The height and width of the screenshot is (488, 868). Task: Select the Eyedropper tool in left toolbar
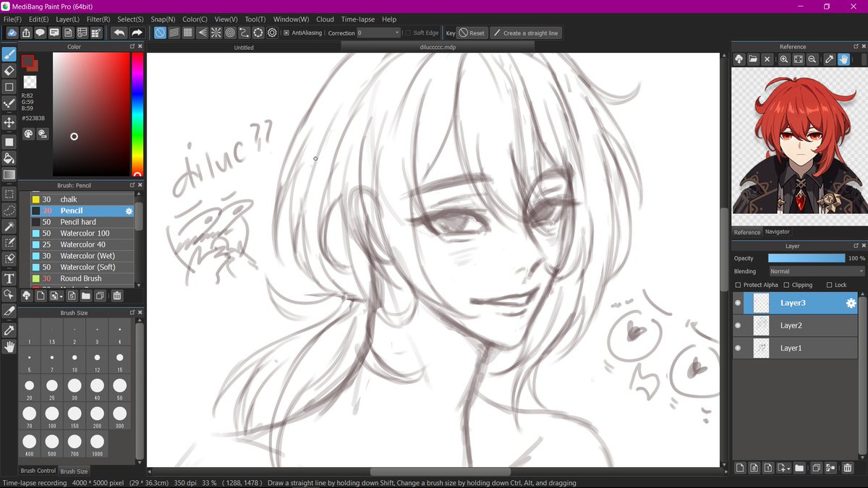tap(9, 330)
